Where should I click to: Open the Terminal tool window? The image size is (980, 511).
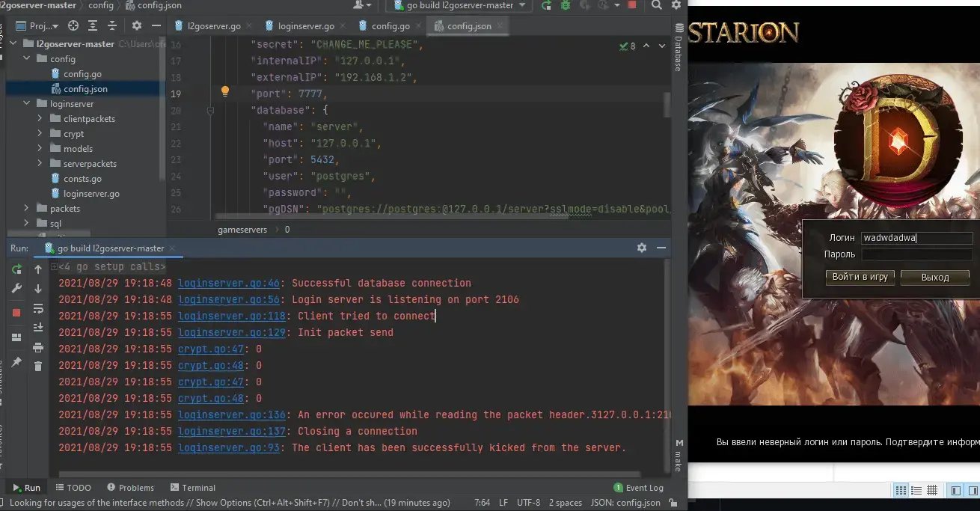tap(192, 487)
